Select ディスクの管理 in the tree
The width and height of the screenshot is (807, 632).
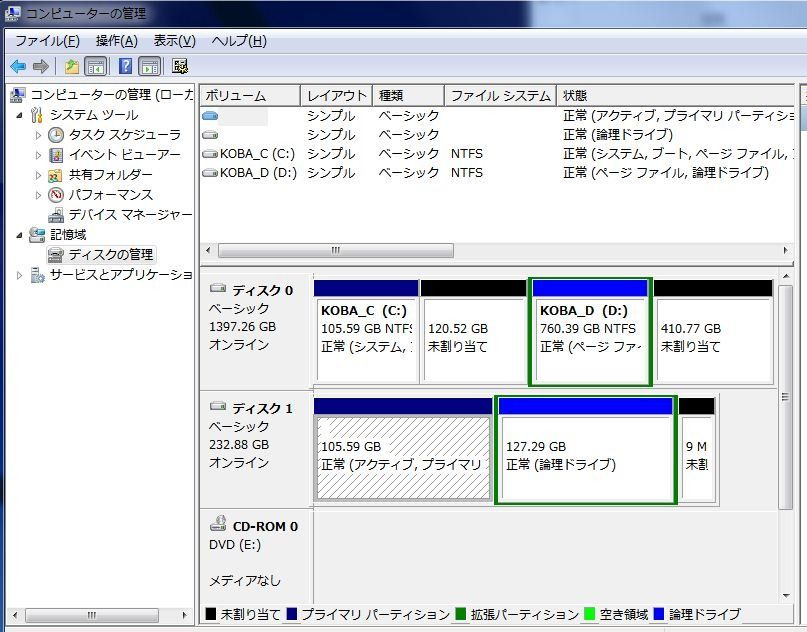click(111, 255)
